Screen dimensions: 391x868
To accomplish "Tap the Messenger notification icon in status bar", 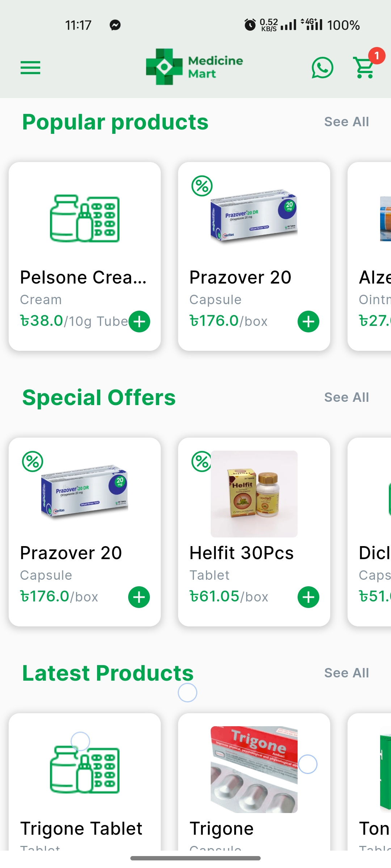I will (x=115, y=25).
